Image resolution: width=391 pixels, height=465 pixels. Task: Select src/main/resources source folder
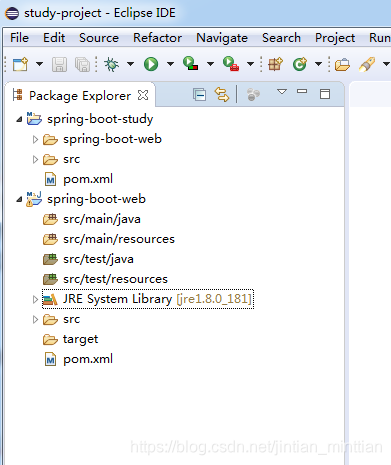tap(119, 239)
